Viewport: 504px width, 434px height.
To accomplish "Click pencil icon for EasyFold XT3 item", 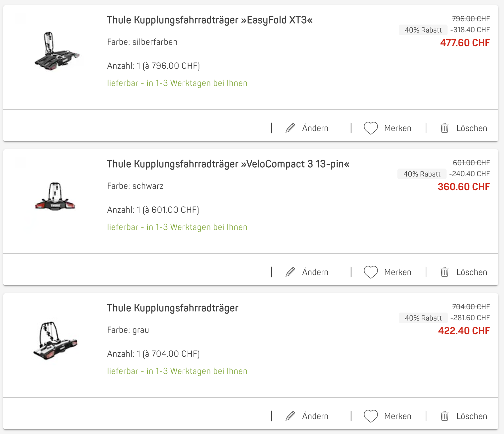I will click(291, 128).
